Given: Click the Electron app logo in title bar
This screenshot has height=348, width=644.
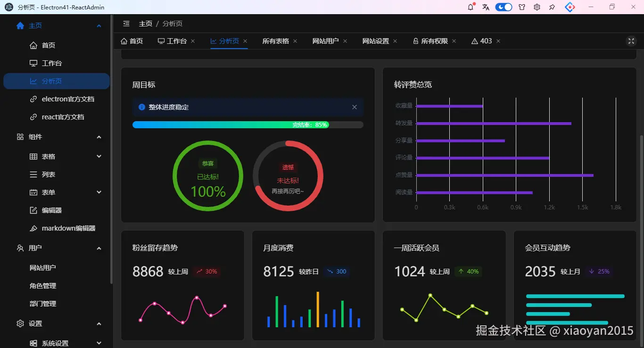Looking at the screenshot, I should point(9,7).
